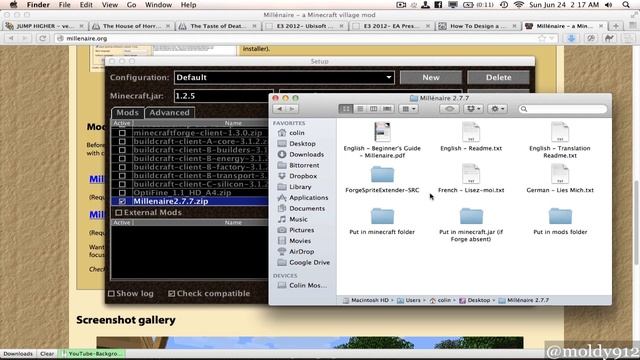Open a new browser tab

(616, 26)
